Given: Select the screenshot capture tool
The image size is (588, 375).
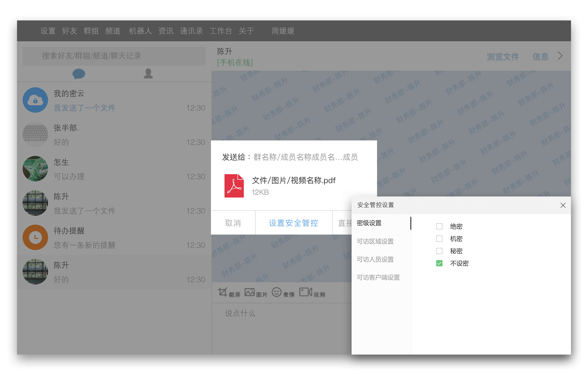Looking at the screenshot, I should coord(230,292).
